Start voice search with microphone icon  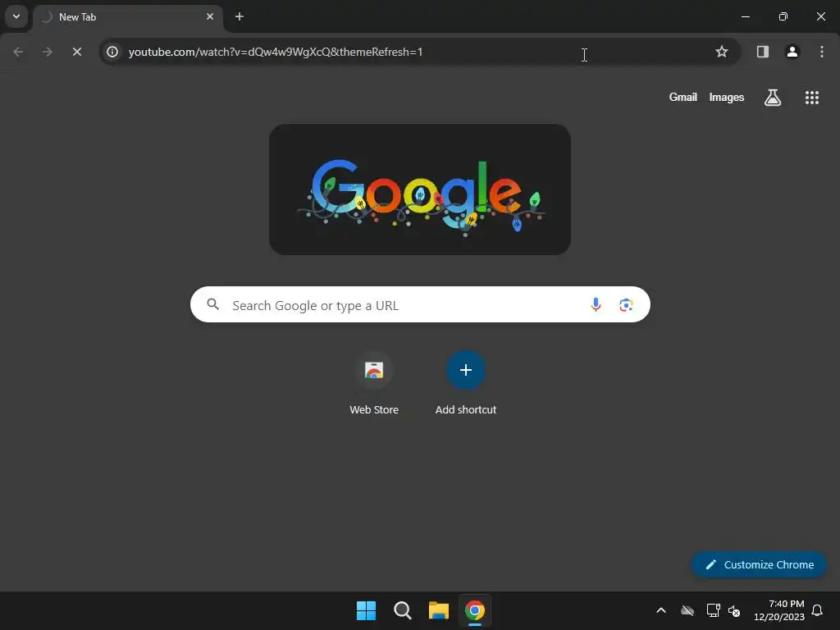[x=596, y=305]
